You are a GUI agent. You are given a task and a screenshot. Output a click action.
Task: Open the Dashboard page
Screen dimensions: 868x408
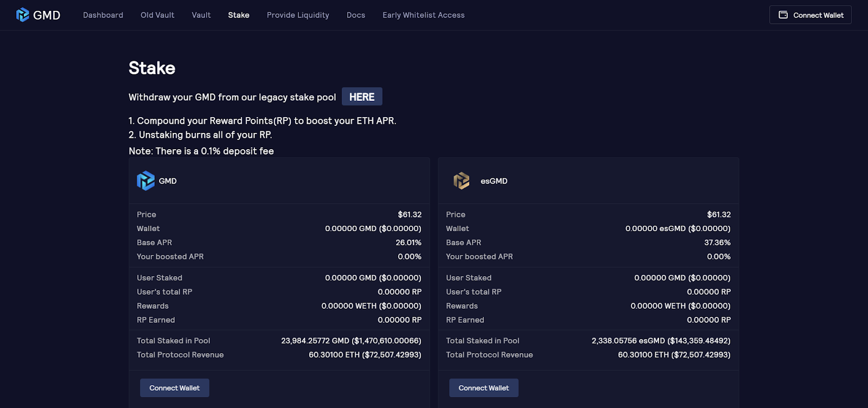coord(103,15)
